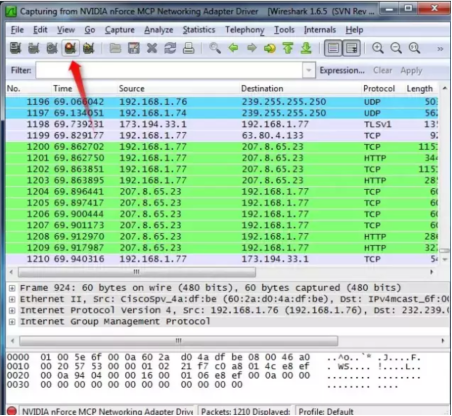The height and width of the screenshot is (416, 452).
Task: Toggle auto scroll in live capture
Action: pyautogui.click(x=352, y=48)
